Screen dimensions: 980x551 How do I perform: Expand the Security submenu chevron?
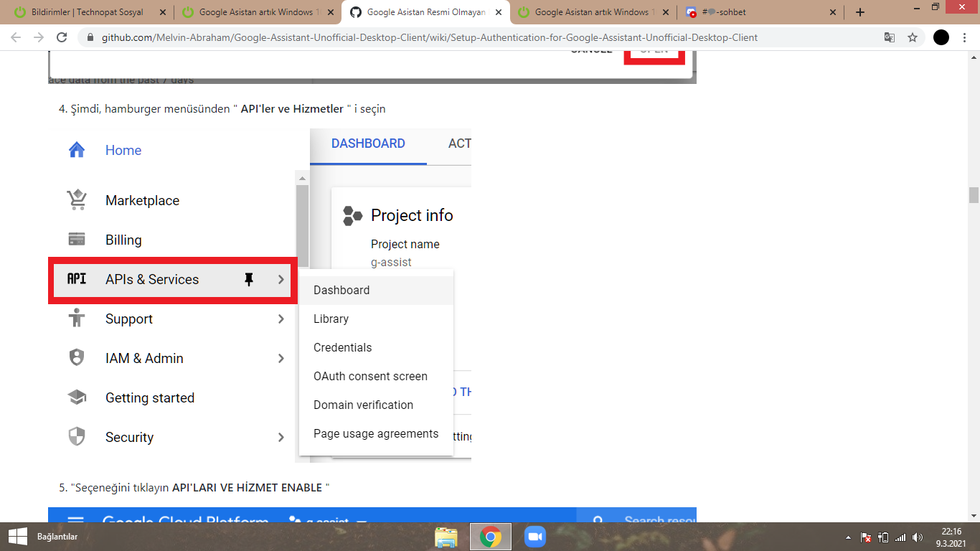pos(281,438)
